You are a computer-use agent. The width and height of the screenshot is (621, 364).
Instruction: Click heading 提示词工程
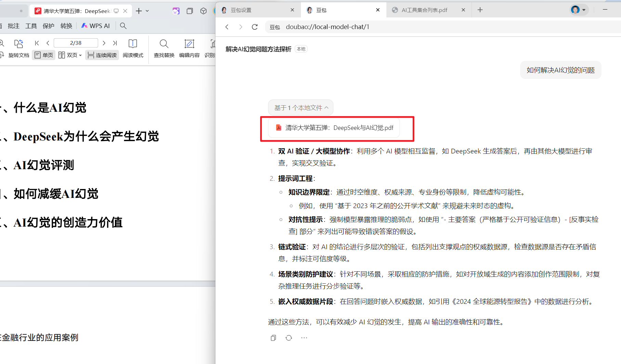tap(295, 178)
